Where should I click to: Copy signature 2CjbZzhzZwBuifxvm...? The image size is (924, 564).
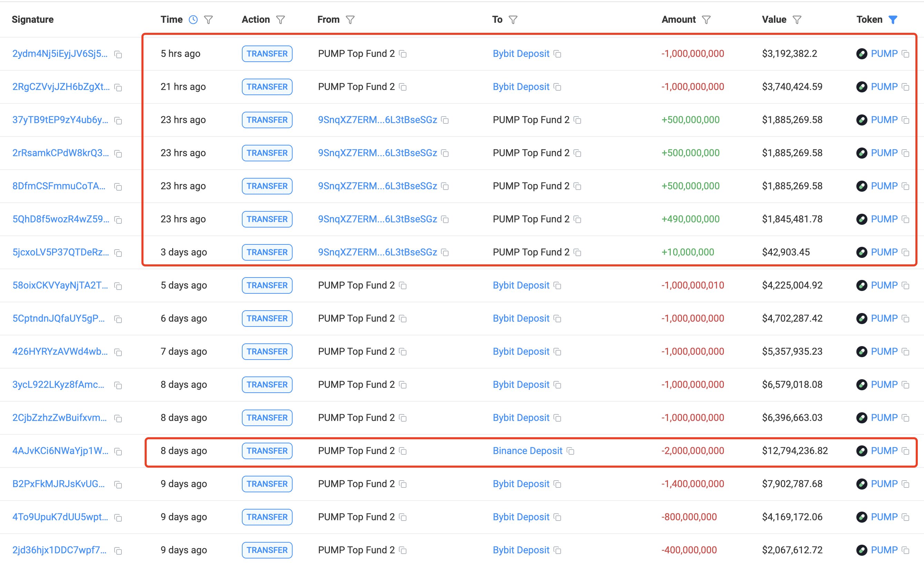point(118,418)
